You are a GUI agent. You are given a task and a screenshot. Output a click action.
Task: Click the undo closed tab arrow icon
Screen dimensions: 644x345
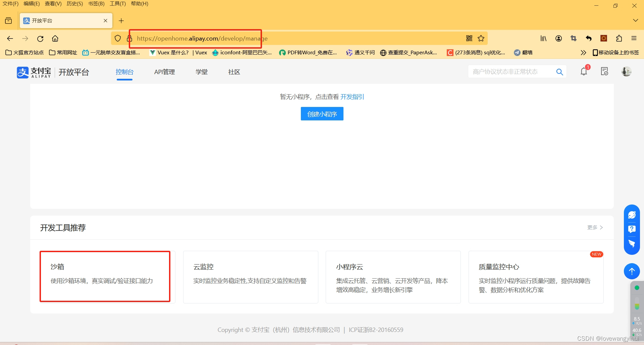[x=589, y=39]
